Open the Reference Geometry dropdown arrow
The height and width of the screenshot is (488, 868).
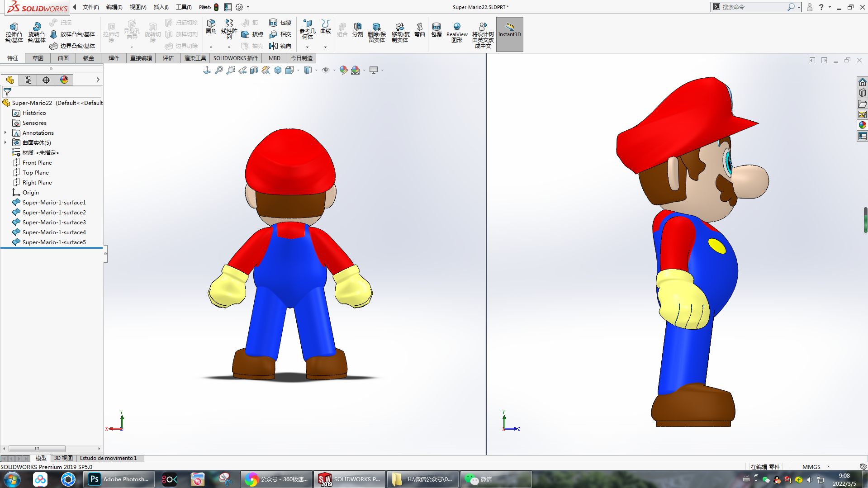pos(307,47)
